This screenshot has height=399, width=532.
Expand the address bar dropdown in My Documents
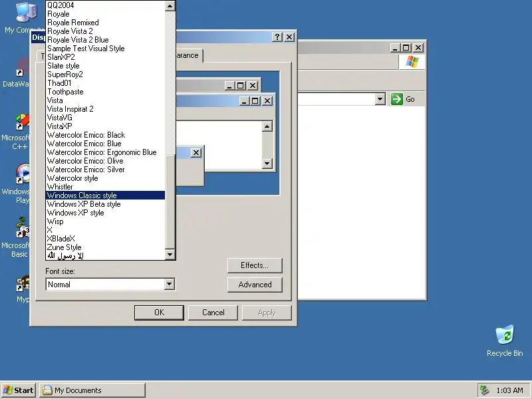point(380,99)
